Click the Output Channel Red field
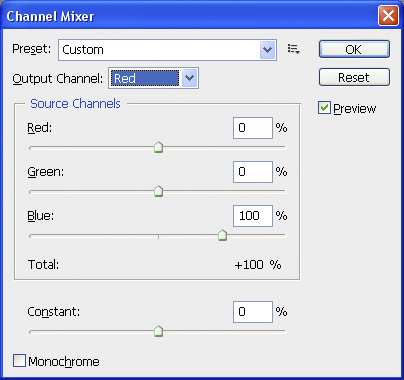This screenshot has width=404, height=380. [x=145, y=78]
